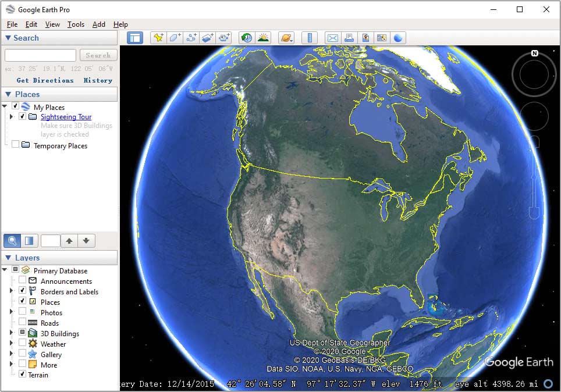The image size is (561, 392).
Task: Open the Help menu
Action: point(120,24)
